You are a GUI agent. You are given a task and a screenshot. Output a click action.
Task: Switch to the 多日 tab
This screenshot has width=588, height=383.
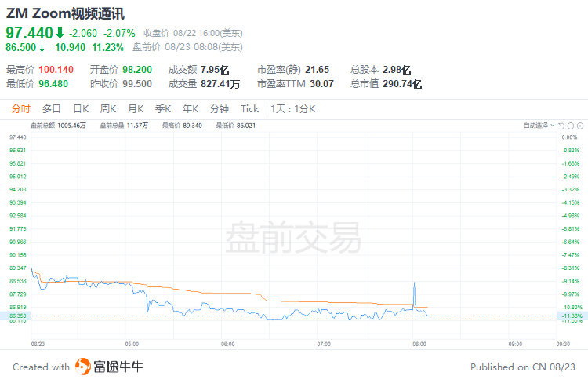pyautogui.click(x=52, y=109)
